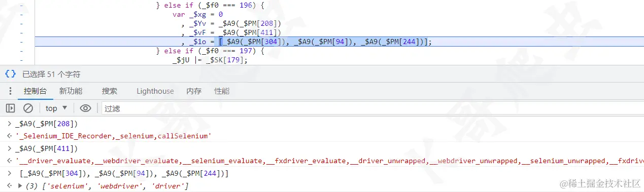Switch to the 控制台 tab
The width and height of the screenshot is (644, 192).
[35, 91]
